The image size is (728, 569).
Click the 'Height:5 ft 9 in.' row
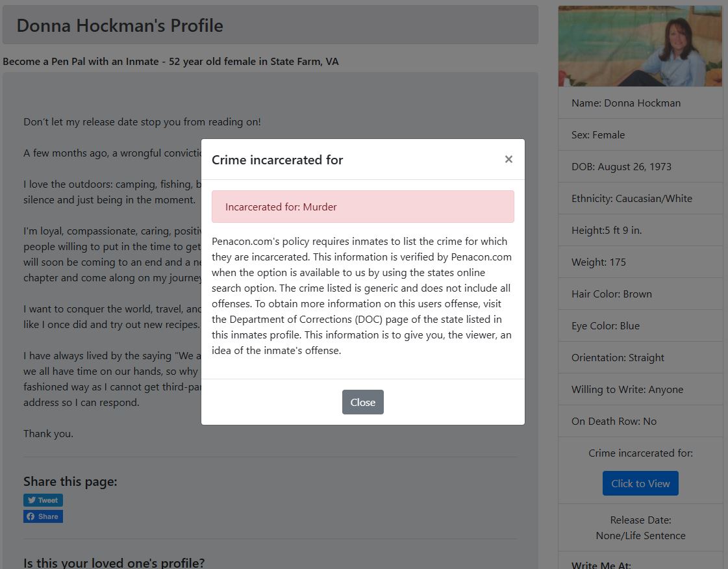pyautogui.click(x=640, y=231)
